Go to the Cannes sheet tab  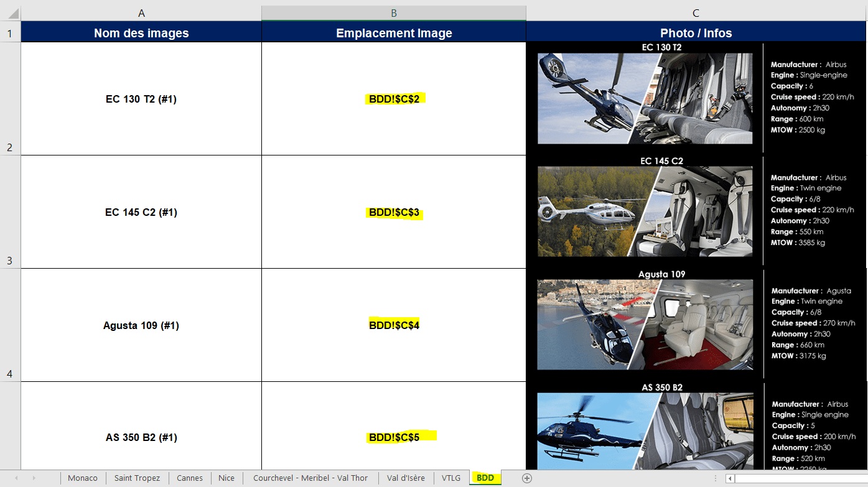190,478
